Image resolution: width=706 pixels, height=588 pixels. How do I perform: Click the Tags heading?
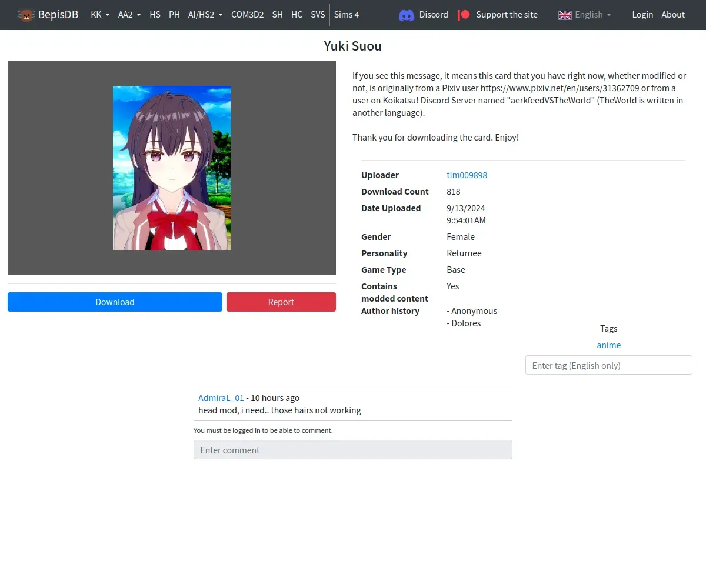tap(609, 329)
